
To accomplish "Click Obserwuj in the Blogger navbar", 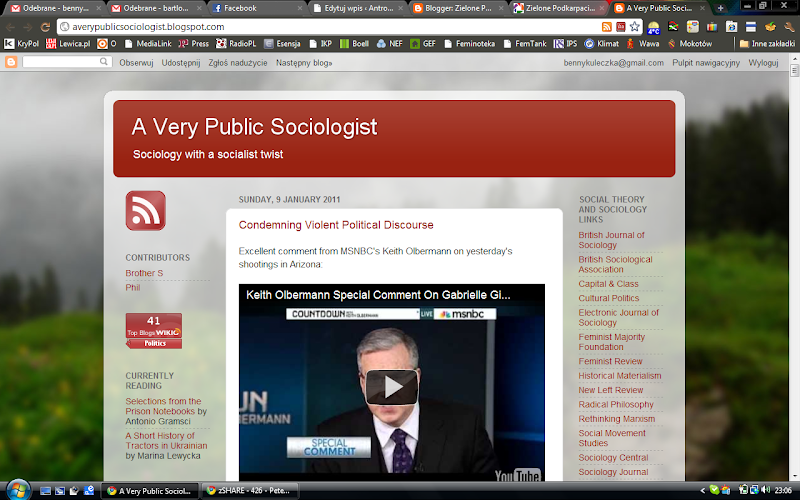I will pyautogui.click(x=136, y=63).
